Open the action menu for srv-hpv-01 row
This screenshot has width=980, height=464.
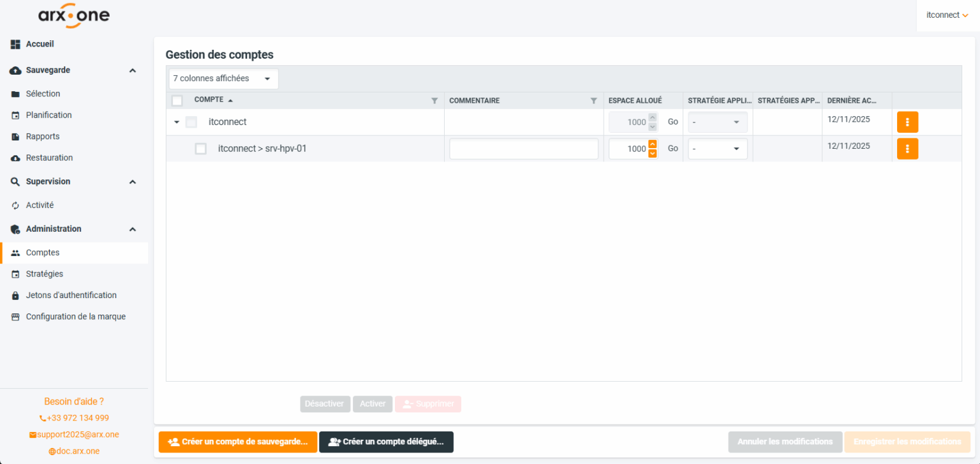(x=907, y=148)
